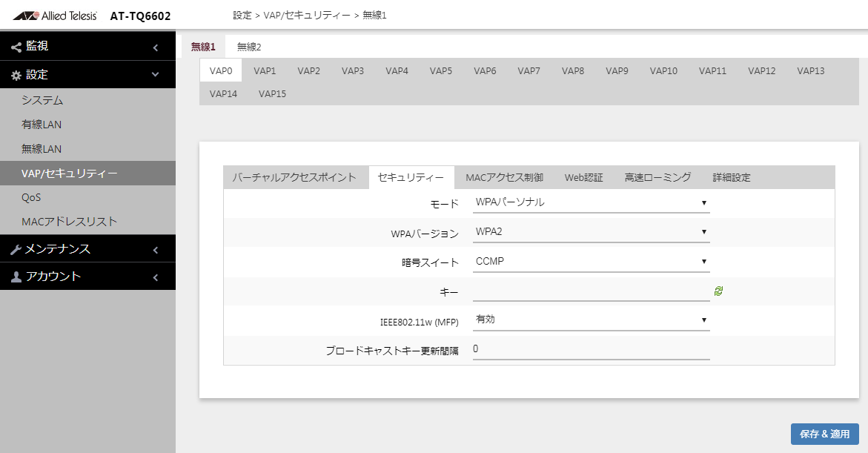Open 有線LAN in the sidebar
This screenshot has width=868, height=453.
[88, 125]
